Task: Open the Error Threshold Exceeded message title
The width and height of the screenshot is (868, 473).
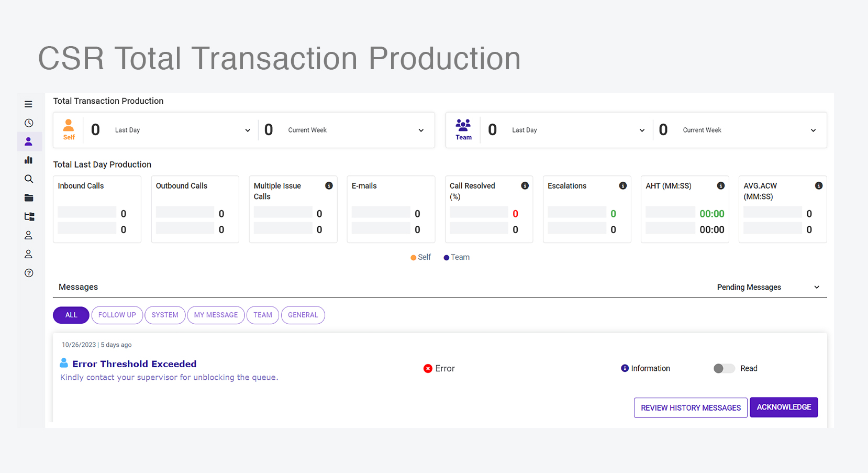Action: [x=135, y=364]
